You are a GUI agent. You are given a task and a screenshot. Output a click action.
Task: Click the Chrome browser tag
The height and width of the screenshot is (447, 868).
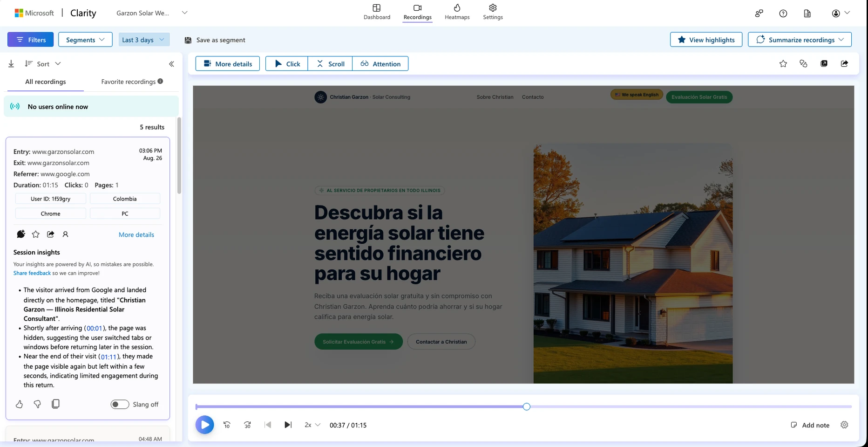(51, 213)
